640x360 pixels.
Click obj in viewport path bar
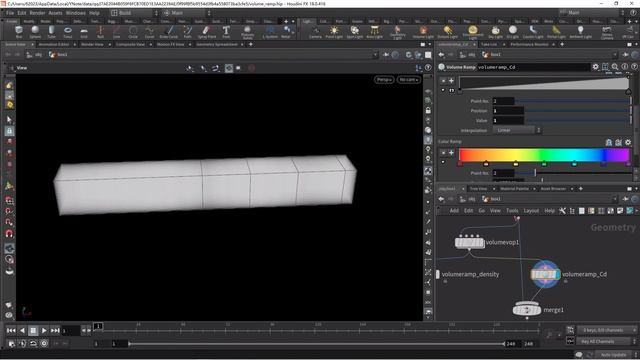tap(39, 54)
